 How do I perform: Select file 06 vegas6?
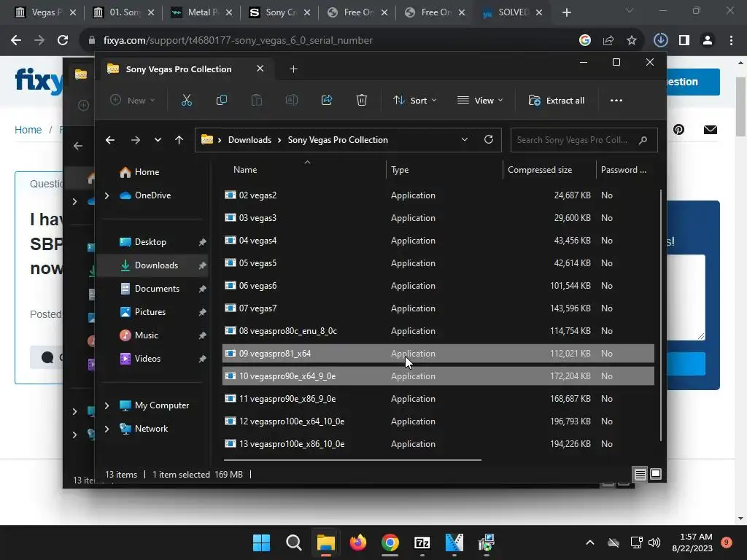pyautogui.click(x=438, y=286)
